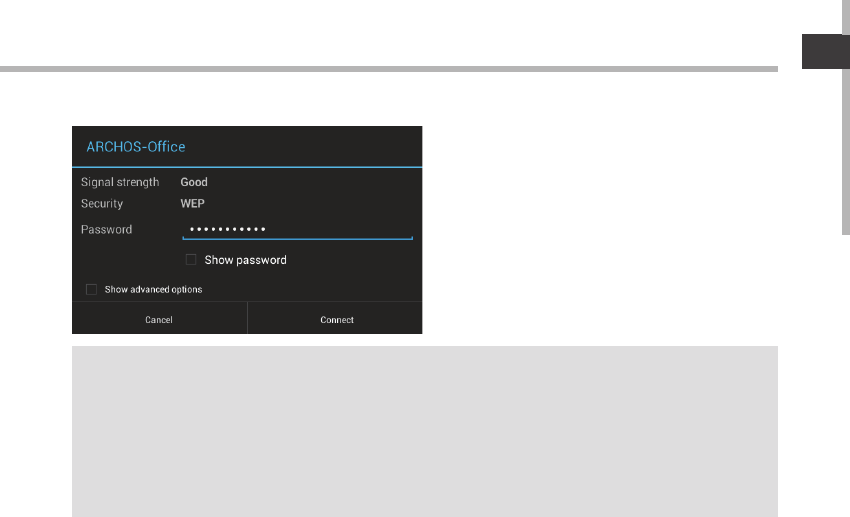
Task: Enable Show advanced options checkbox
Action: tap(91, 289)
